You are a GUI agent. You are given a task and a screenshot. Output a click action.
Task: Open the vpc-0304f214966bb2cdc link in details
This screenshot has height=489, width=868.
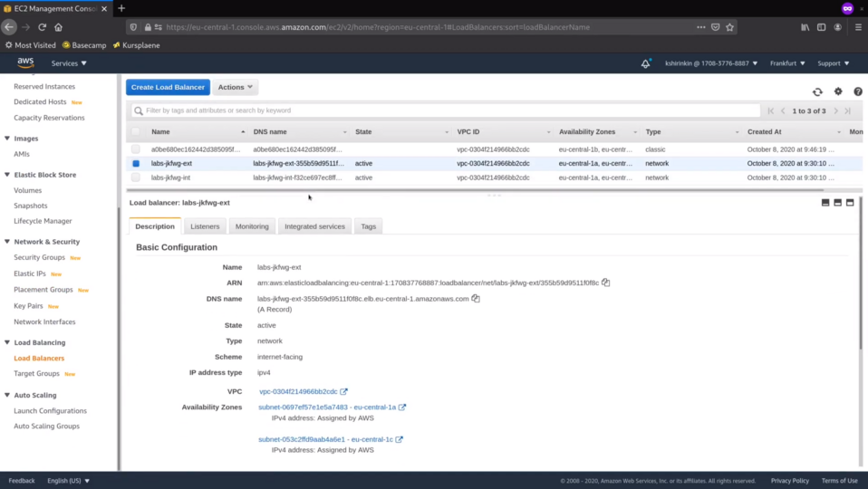point(298,391)
